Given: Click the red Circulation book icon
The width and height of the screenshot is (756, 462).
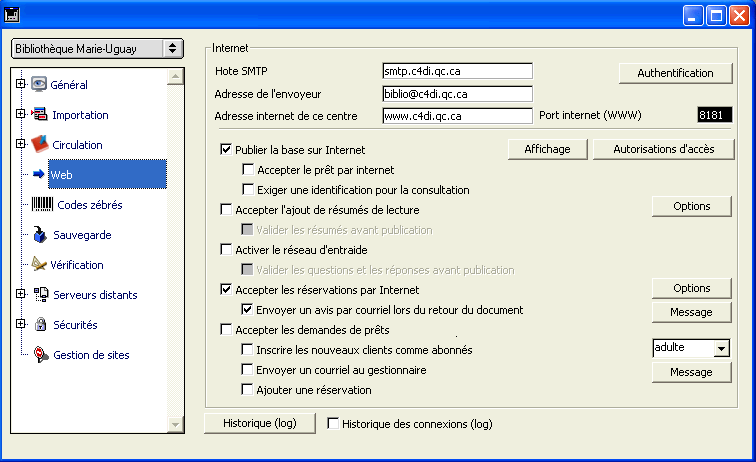Looking at the screenshot, I should (40, 145).
